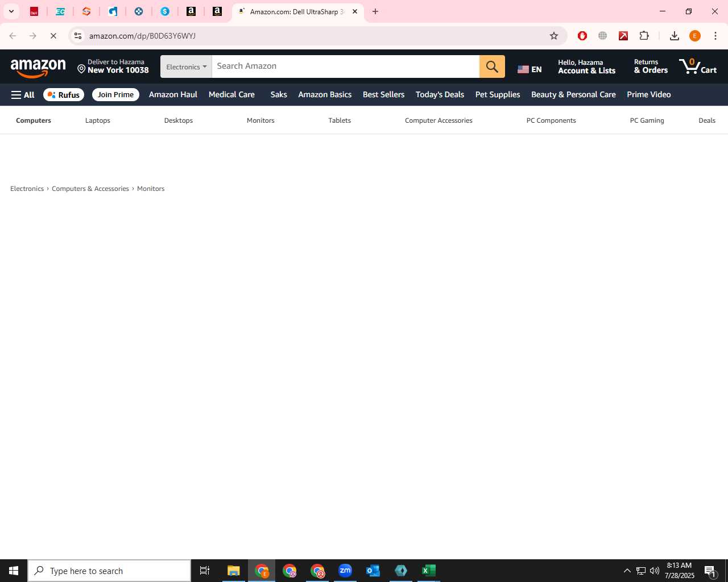Bookmark this page with the star
The image size is (728, 582).
[x=554, y=36]
